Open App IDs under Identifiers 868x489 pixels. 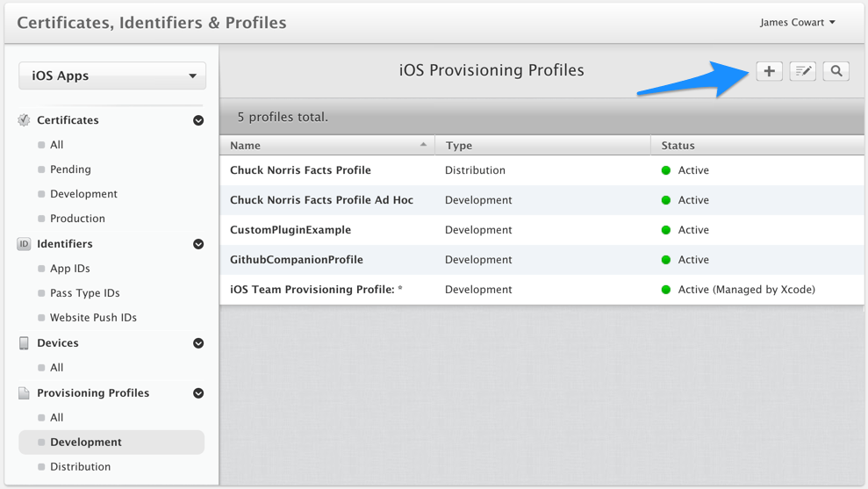pos(70,269)
